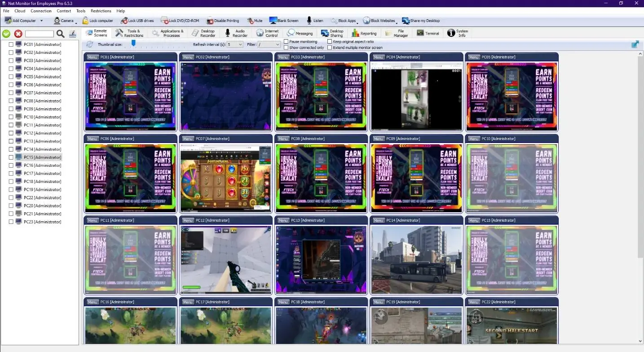Expand the Add Computer dropdown arrow
The width and height of the screenshot is (644, 352).
[41, 21]
